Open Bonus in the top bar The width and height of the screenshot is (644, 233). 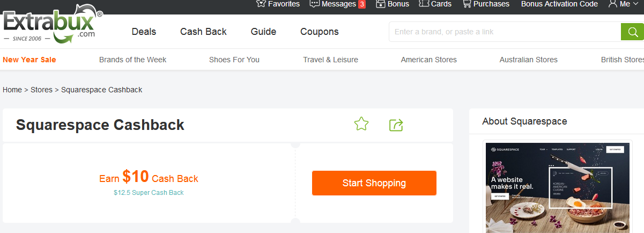(393, 4)
